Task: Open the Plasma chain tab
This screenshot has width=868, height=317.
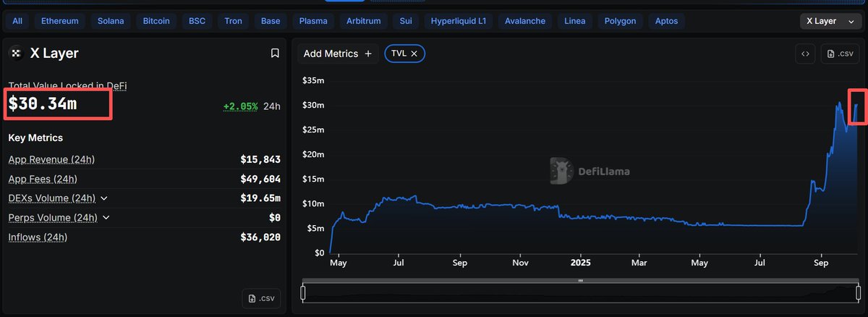Action: coord(313,21)
